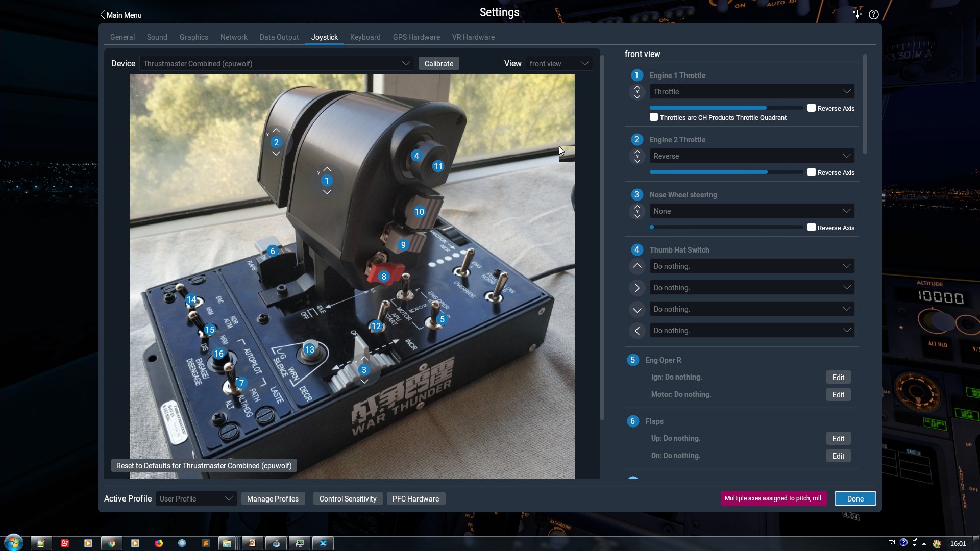Open Engine 1 Throttle axis dropdown
Viewport: 980px width, 551px height.
[x=752, y=92]
